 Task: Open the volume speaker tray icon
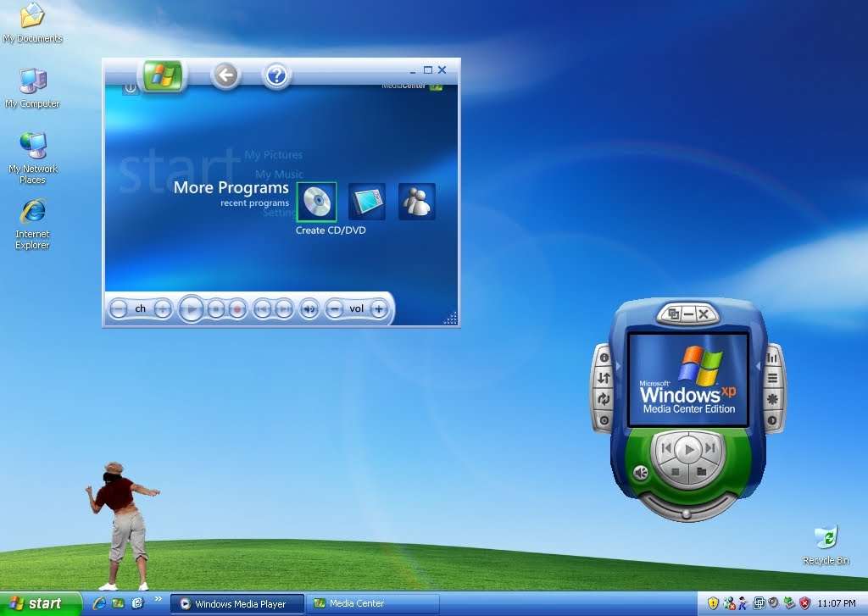774,603
